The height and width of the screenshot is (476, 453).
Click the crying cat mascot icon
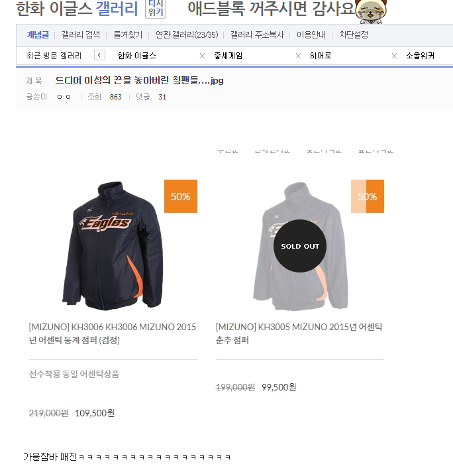(x=371, y=11)
